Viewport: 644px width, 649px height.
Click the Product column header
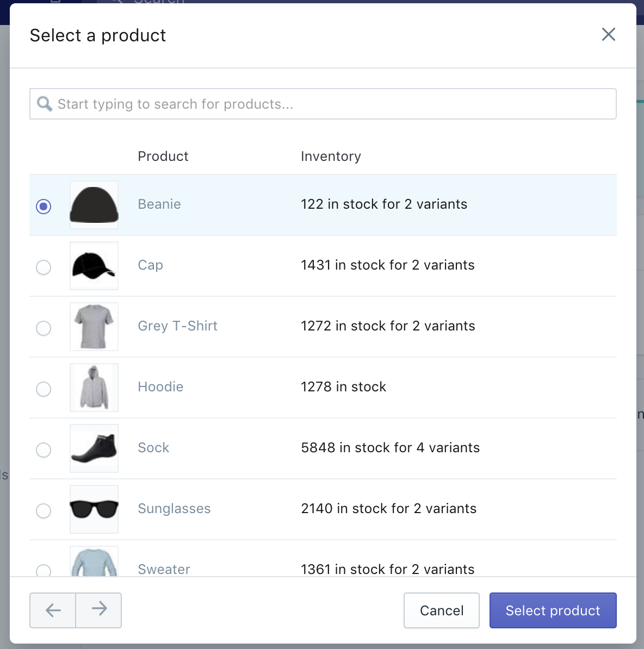click(x=163, y=156)
